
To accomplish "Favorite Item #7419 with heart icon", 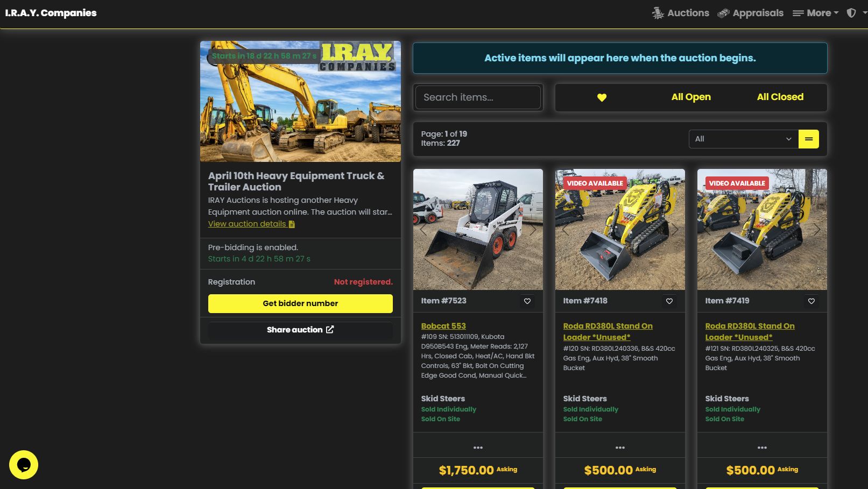I will (x=811, y=301).
